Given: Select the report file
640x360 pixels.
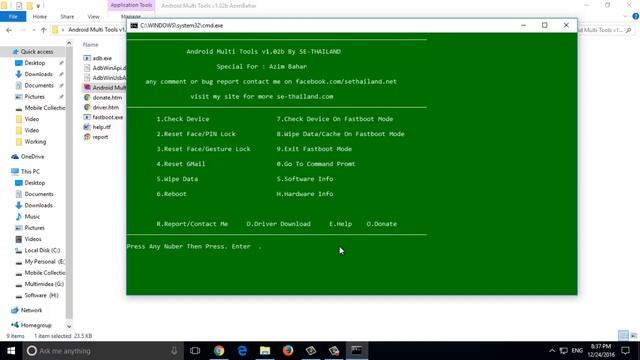Looking at the screenshot, I should [100, 137].
